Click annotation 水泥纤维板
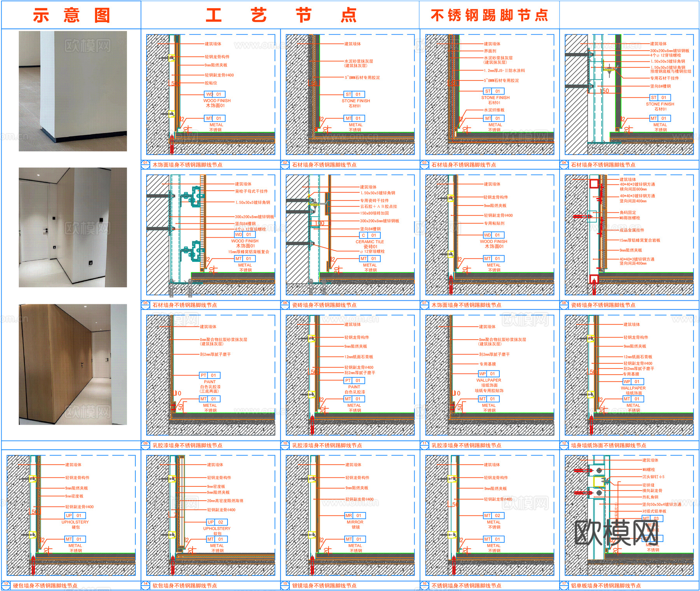700x591 pixels. (x=494, y=110)
